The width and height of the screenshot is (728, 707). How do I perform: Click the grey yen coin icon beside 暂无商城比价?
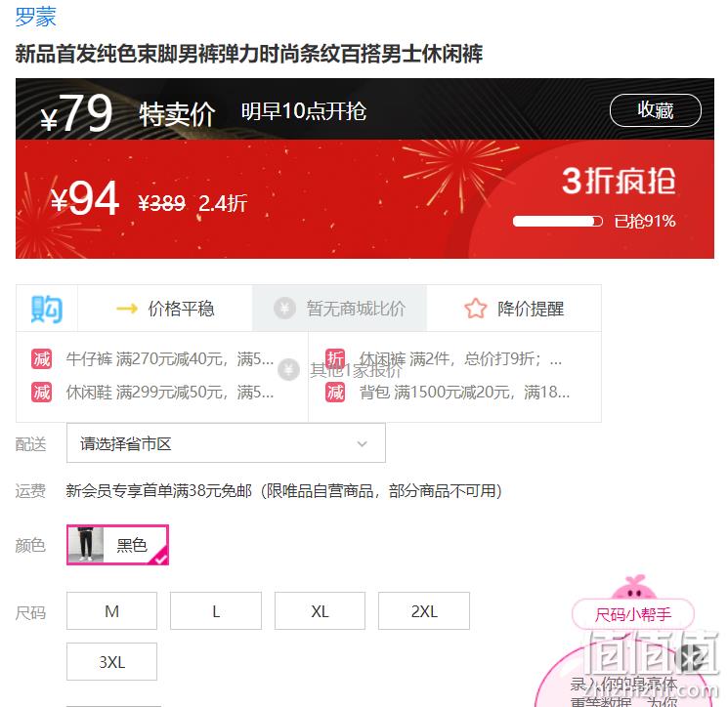[284, 308]
